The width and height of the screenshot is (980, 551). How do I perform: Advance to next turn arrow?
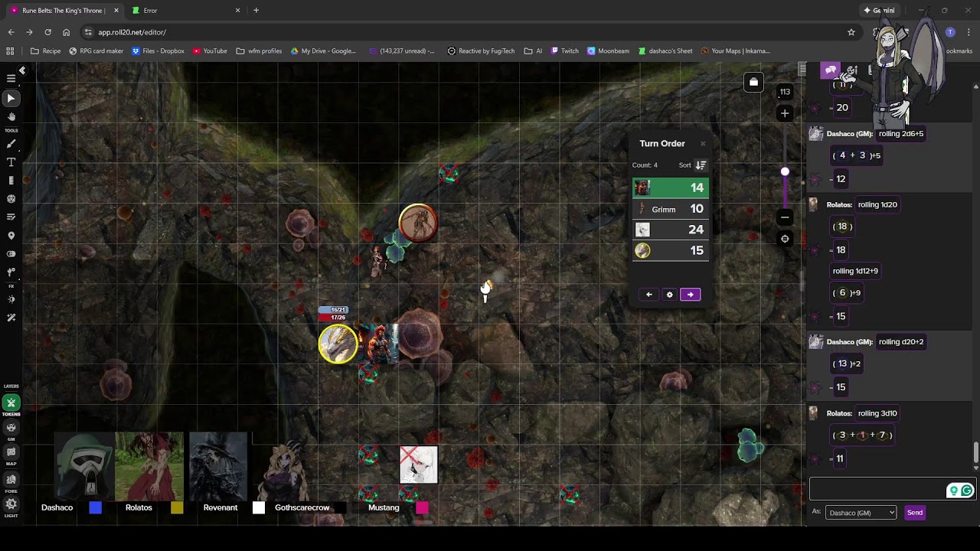pyautogui.click(x=690, y=295)
